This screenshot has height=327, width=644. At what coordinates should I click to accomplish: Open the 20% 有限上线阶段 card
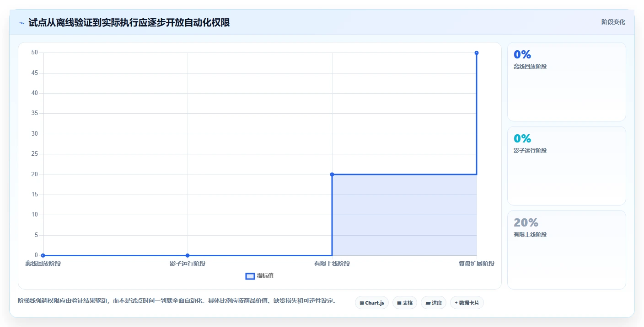click(566, 250)
